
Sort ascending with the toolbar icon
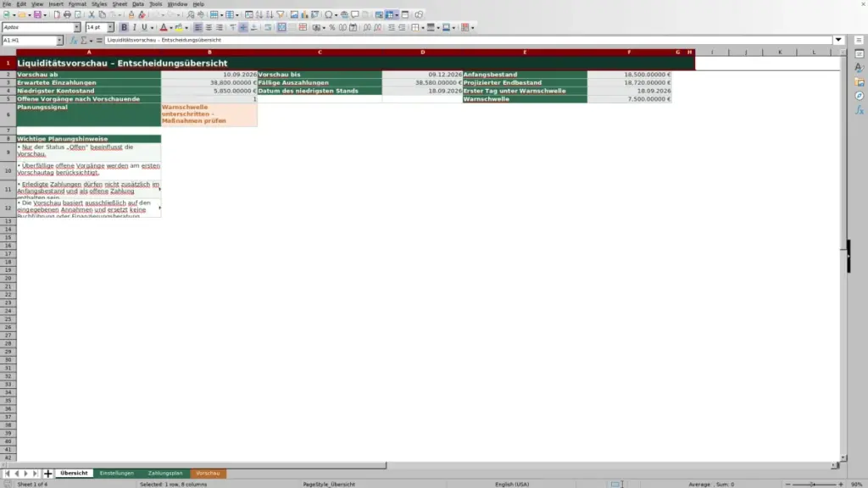tap(259, 15)
